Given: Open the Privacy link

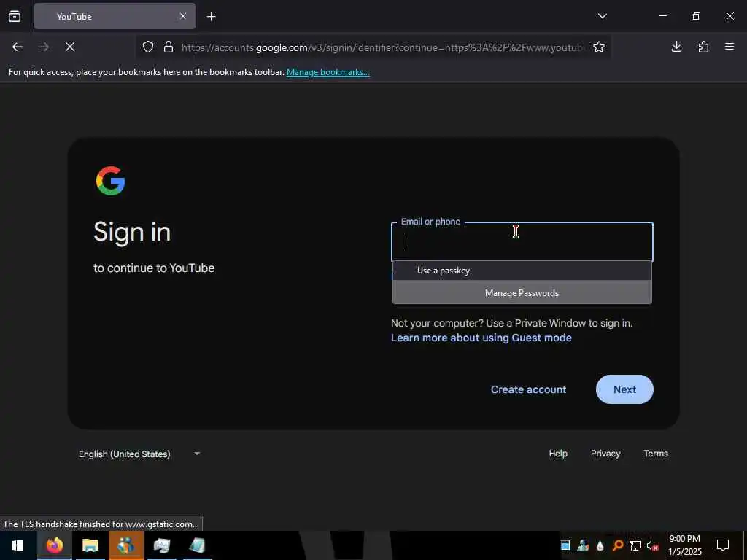Looking at the screenshot, I should point(605,454).
